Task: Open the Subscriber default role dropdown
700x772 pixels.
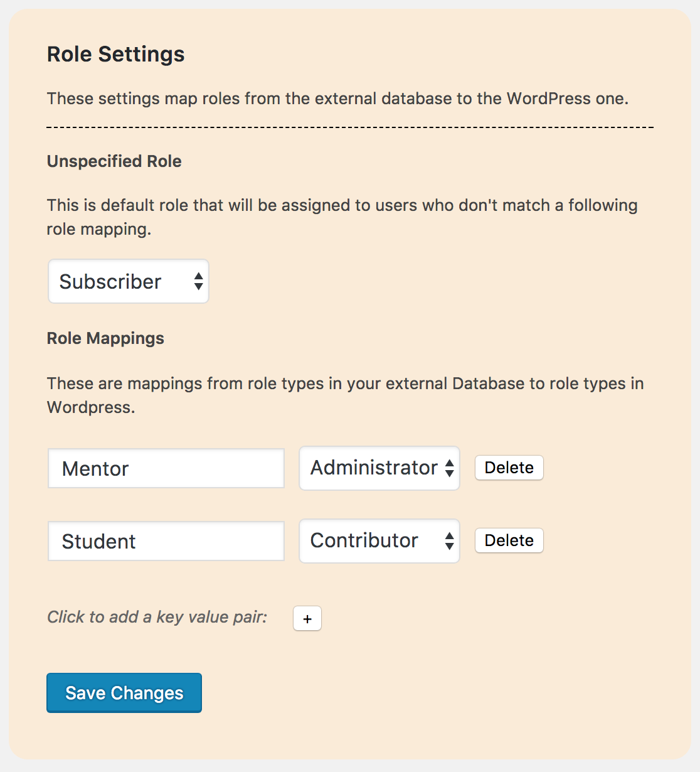Action: [x=129, y=281]
